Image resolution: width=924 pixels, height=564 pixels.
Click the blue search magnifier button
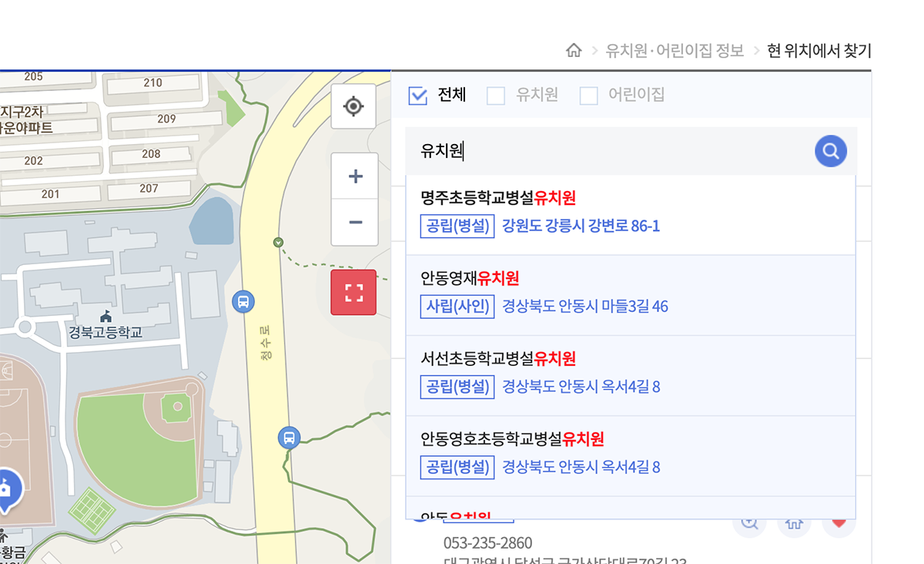[831, 151]
